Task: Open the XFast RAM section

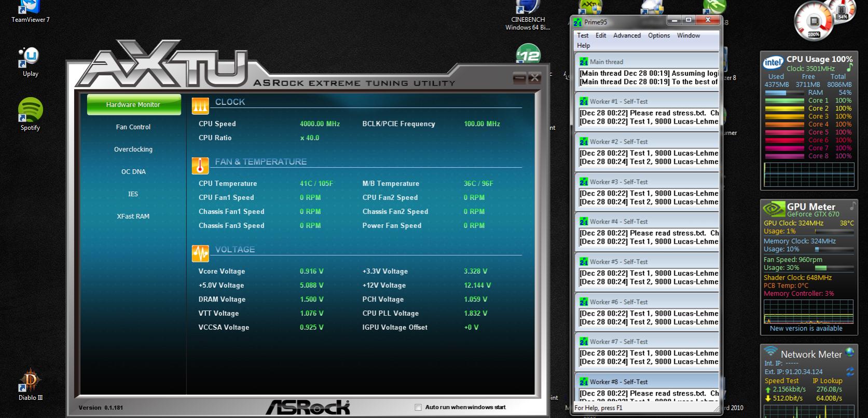Action: tap(133, 216)
